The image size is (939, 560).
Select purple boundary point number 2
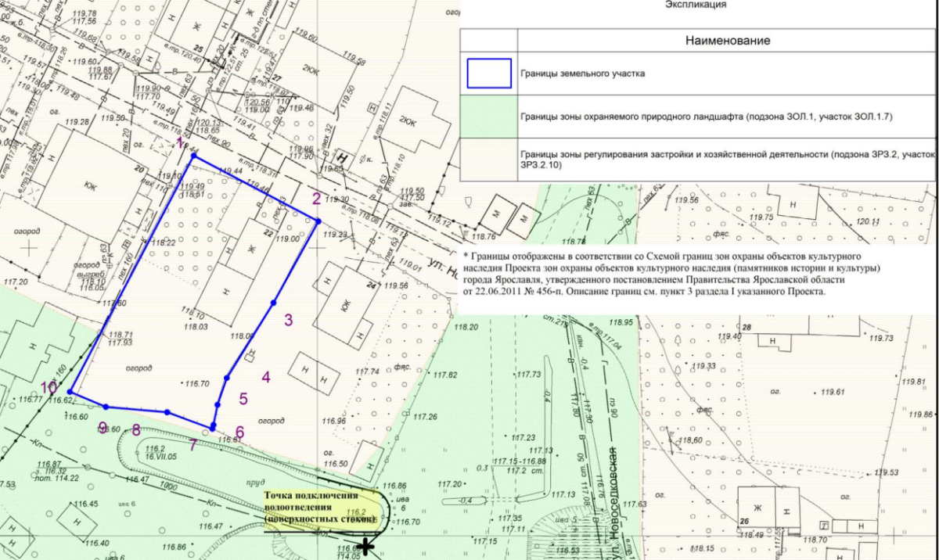pyautogui.click(x=316, y=198)
